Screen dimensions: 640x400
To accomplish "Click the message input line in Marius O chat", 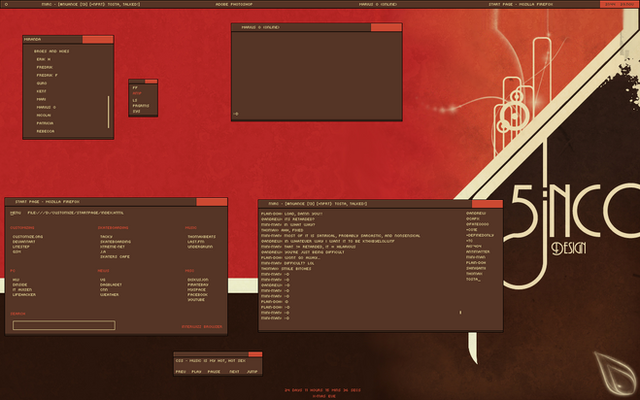I will pos(316,114).
